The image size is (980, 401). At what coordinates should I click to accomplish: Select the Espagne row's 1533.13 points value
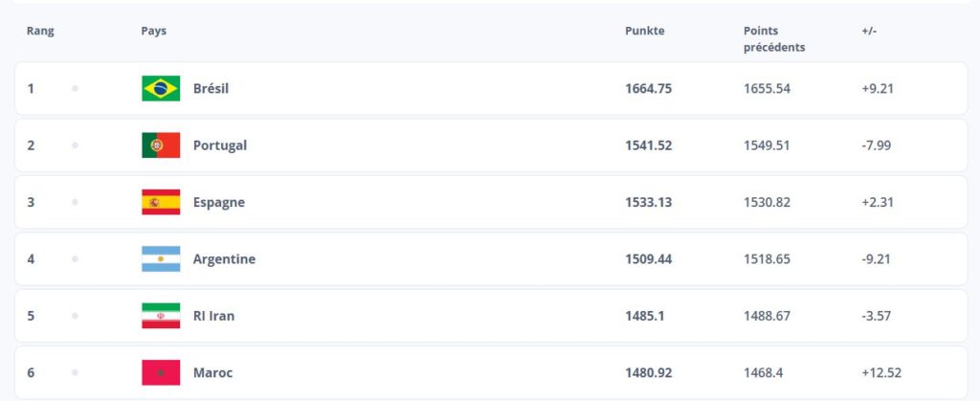tap(648, 202)
